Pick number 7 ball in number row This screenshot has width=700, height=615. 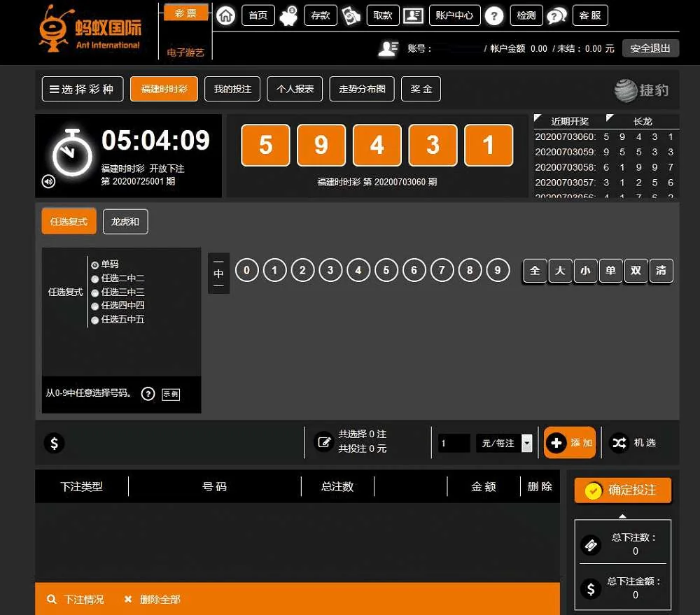pyautogui.click(x=442, y=270)
